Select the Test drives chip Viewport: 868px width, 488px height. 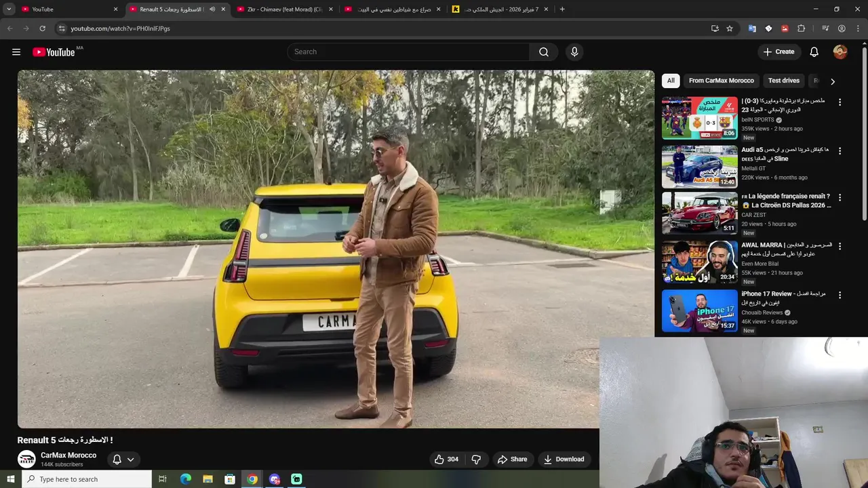tap(784, 81)
